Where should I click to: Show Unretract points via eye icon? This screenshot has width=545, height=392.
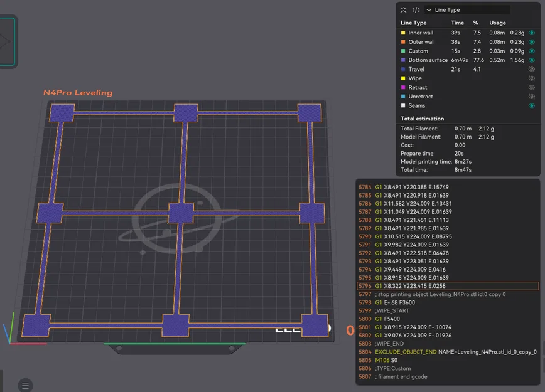point(531,96)
